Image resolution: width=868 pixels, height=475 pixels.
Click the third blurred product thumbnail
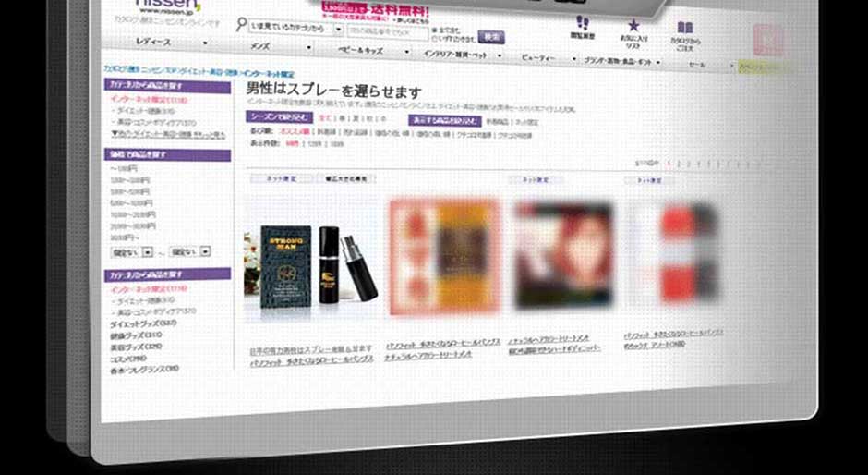pos(563,255)
